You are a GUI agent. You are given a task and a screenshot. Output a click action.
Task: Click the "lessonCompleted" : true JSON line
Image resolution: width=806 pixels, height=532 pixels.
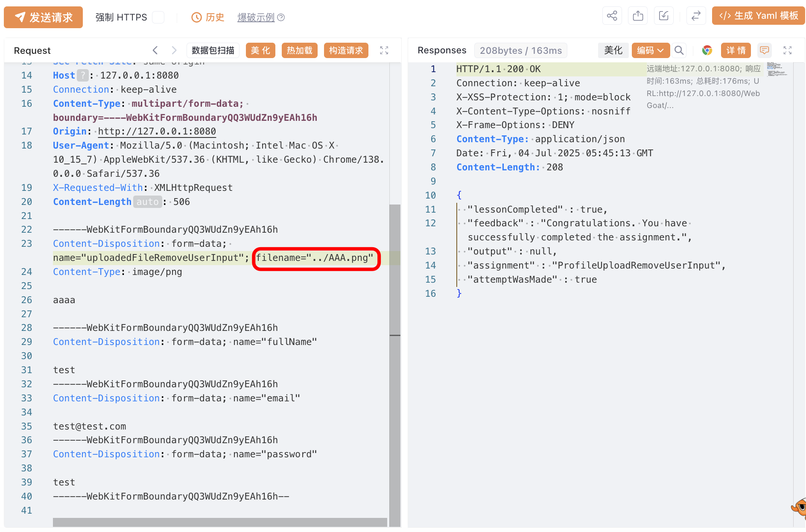click(x=537, y=210)
